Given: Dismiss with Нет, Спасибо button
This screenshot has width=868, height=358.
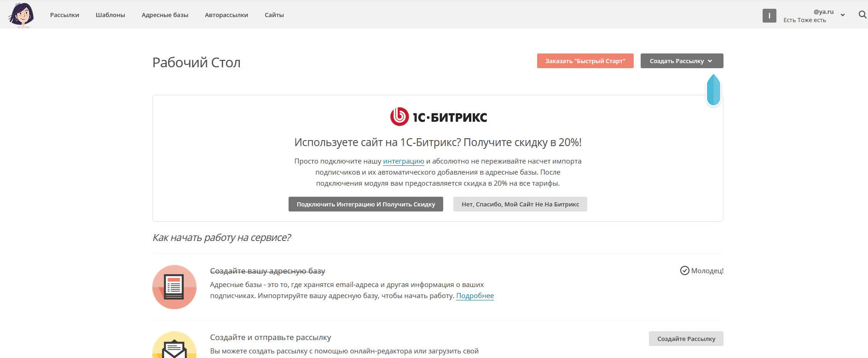Looking at the screenshot, I should coord(520,204).
